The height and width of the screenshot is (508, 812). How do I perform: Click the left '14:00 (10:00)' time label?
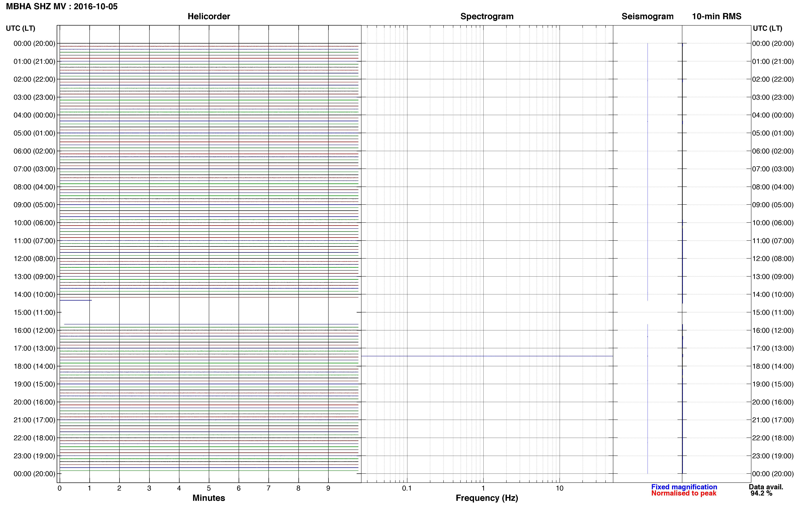point(34,295)
